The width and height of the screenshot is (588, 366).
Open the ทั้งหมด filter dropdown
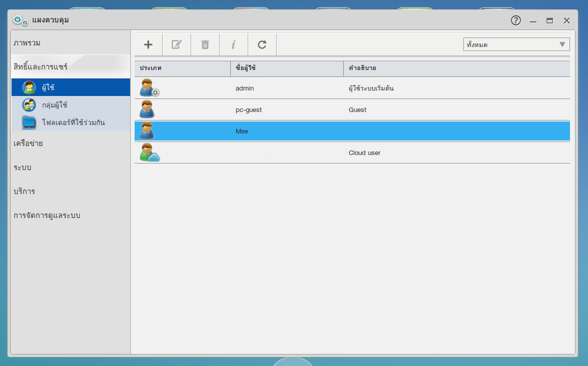516,44
